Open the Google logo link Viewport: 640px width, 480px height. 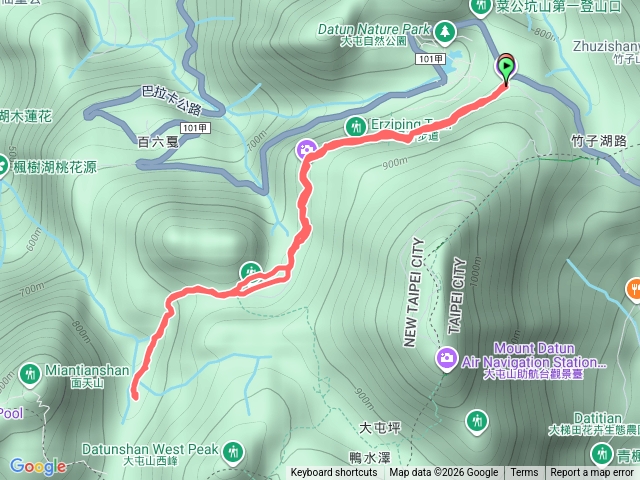coord(38,466)
